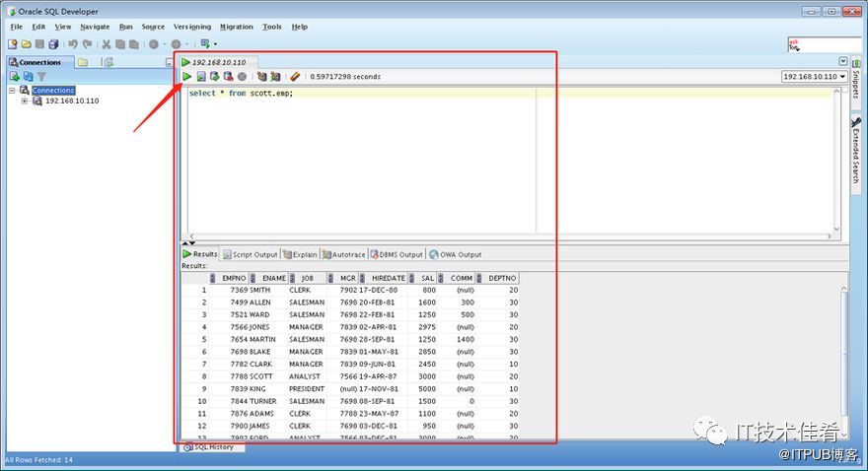Click the Save All icon
Screen dimensions: 868x471
coord(53,43)
